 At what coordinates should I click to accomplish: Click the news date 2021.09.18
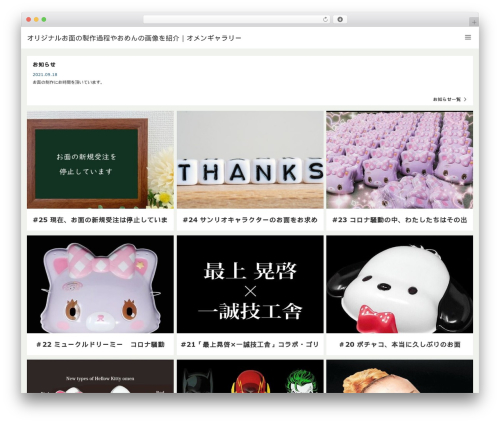pos(45,75)
